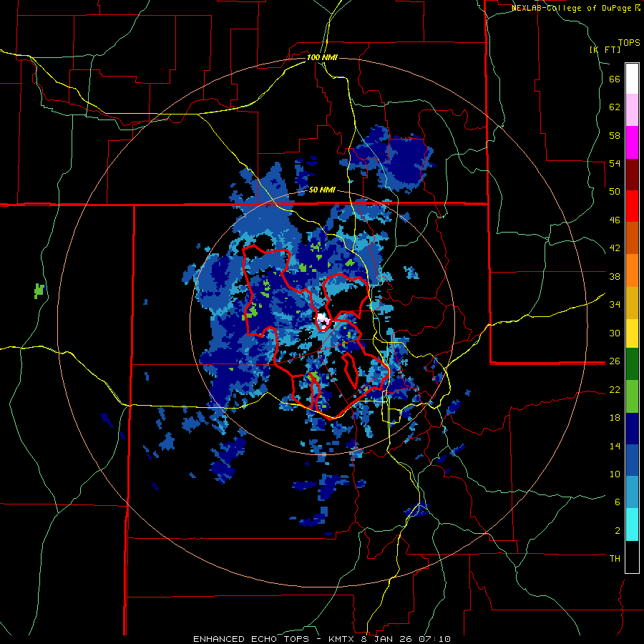This screenshot has height=644, width=644.
Task: Click the sky blue legend band
Action: (632, 492)
